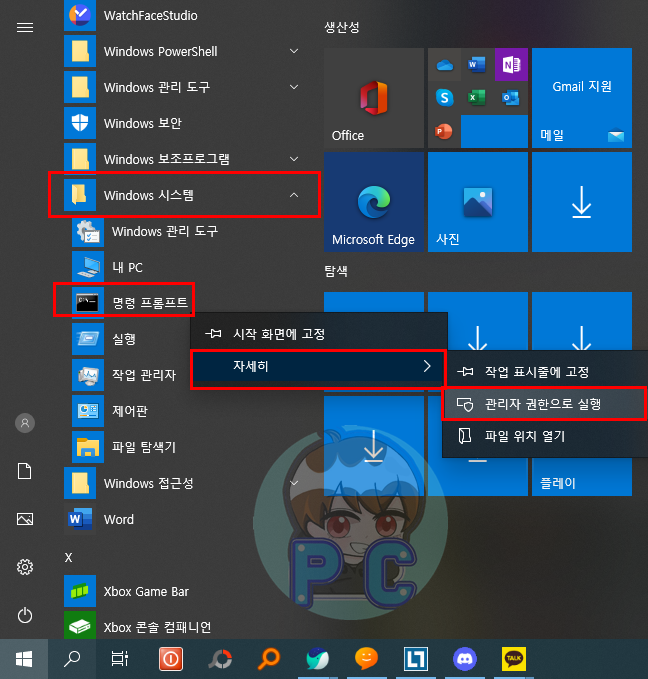Click the 생산성 group heading
This screenshot has width=648, height=679.
(342, 27)
